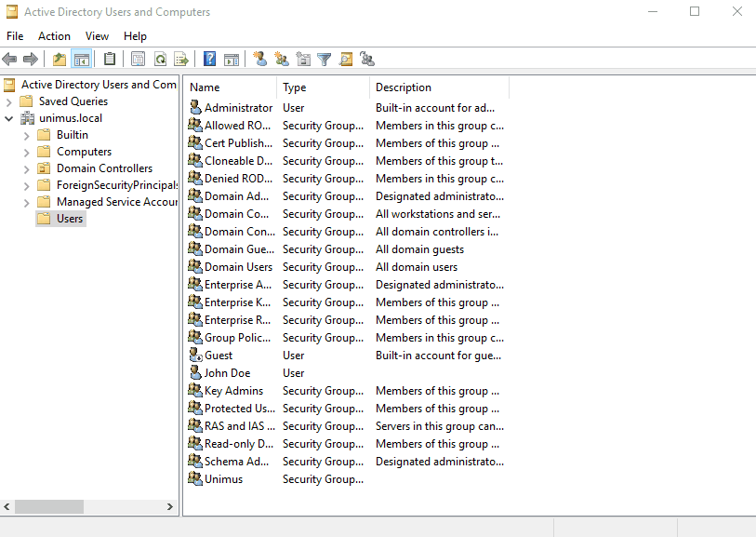The width and height of the screenshot is (756, 537).
Task: Select the Users folder in tree
Action: (x=60, y=219)
